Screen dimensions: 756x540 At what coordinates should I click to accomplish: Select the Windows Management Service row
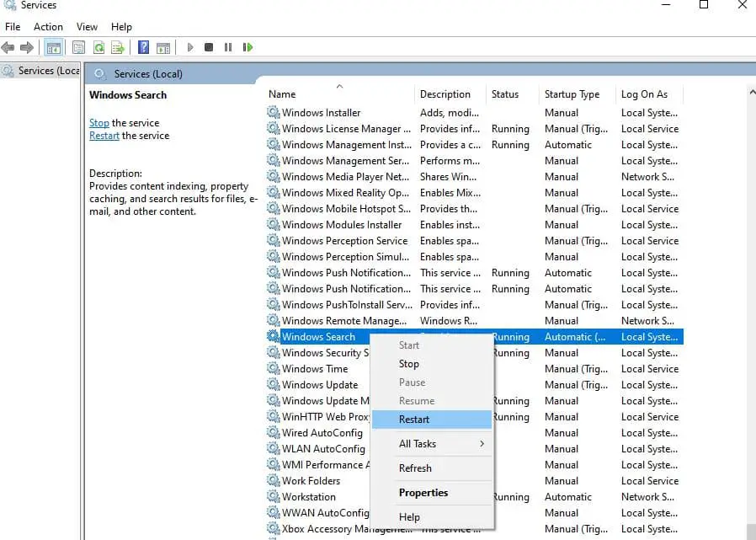(475, 161)
